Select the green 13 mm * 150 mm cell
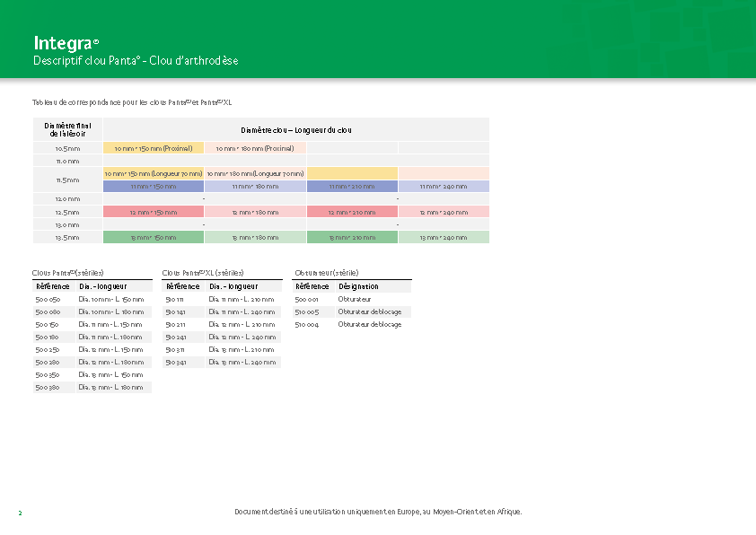 tap(154, 238)
